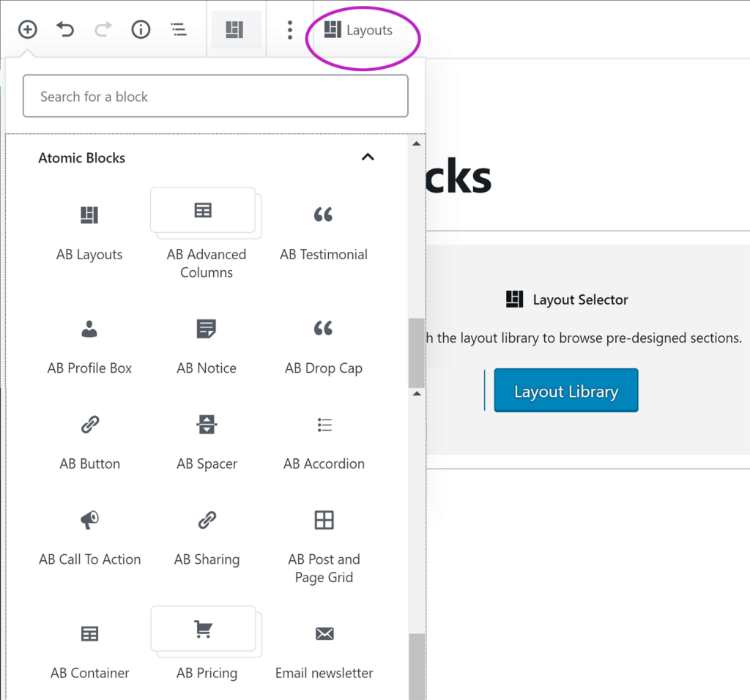Click into the Search for a block field
Image resolution: width=750 pixels, height=700 pixels.
215,96
